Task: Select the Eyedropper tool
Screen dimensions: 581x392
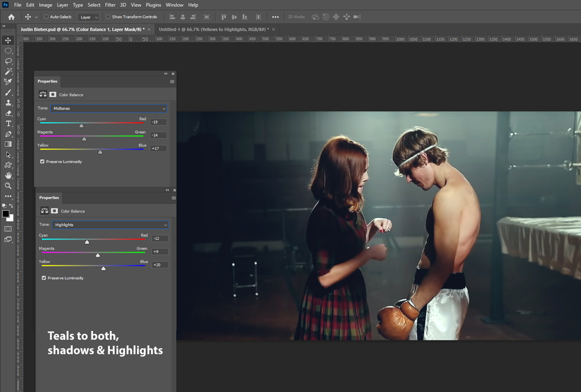Action: pos(8,82)
